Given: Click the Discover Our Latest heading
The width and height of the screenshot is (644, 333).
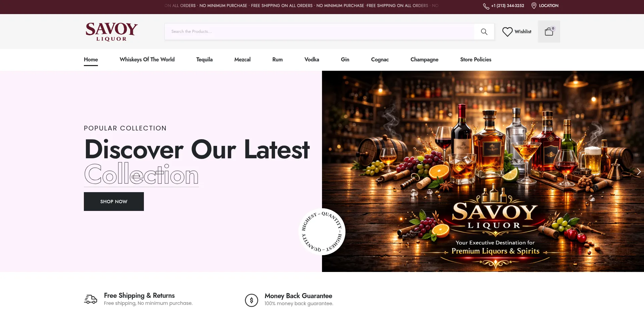Looking at the screenshot, I should pos(197,149).
